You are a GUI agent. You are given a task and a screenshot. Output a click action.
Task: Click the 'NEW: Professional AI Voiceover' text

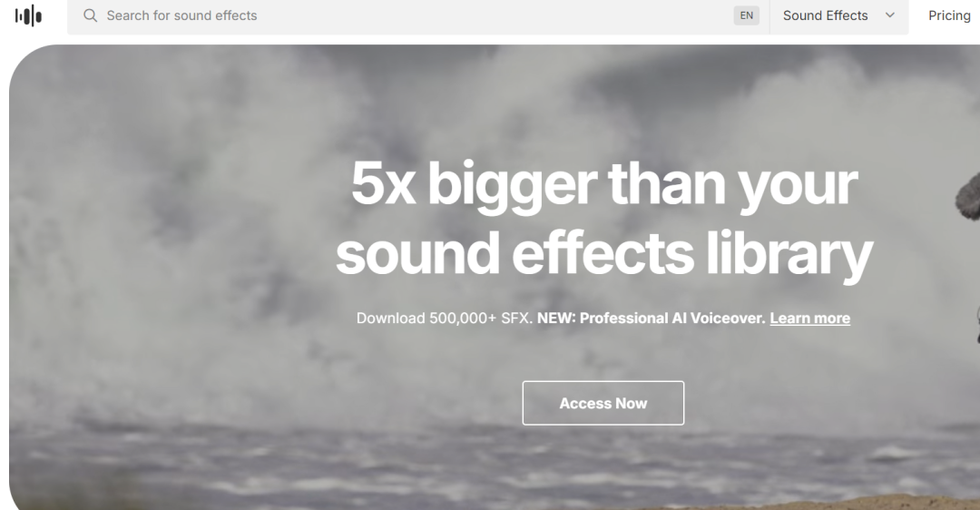[652, 319]
